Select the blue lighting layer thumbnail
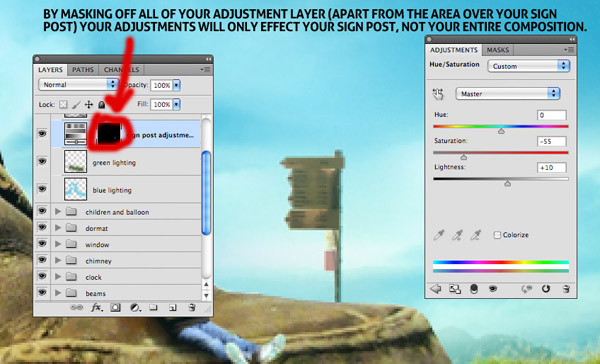Screen dimensions: 600x364 click(x=75, y=189)
